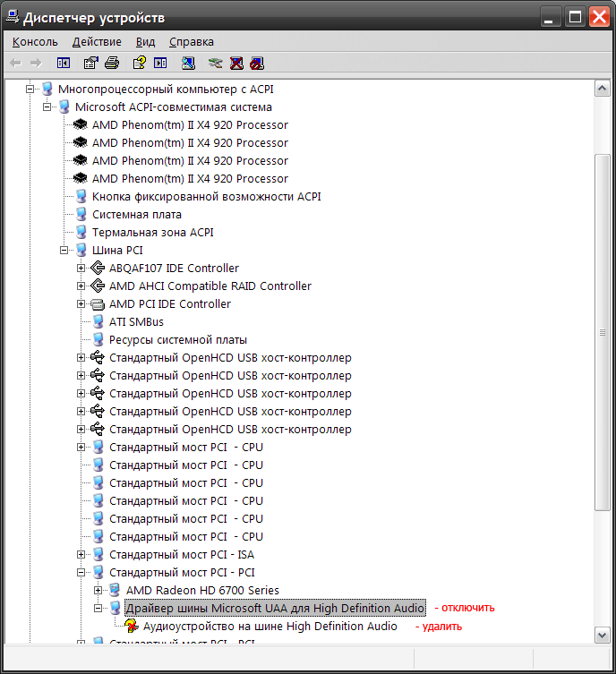
Task: Click the Disable device toolbar icon
Action: point(258,63)
